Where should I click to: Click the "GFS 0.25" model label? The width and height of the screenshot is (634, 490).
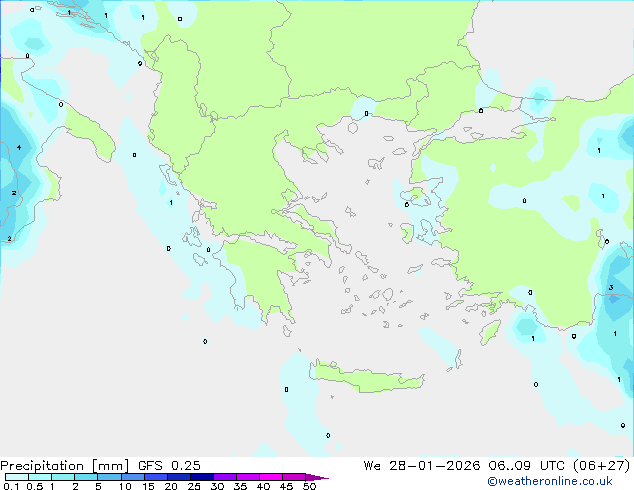(169, 466)
